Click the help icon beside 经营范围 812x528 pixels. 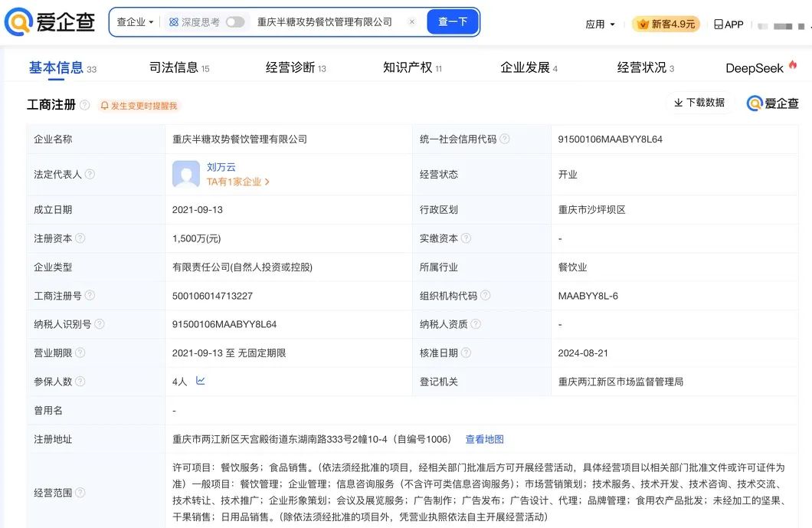coord(82,493)
